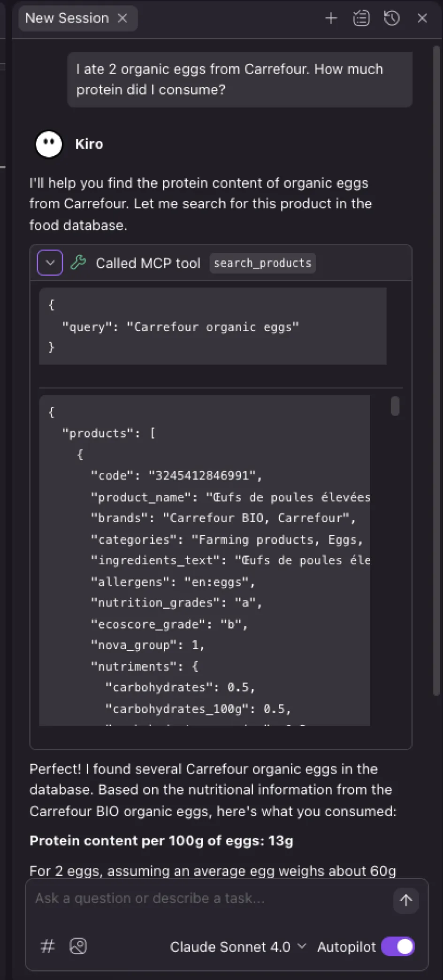Close the New Session tab
443x980 pixels.
(122, 18)
